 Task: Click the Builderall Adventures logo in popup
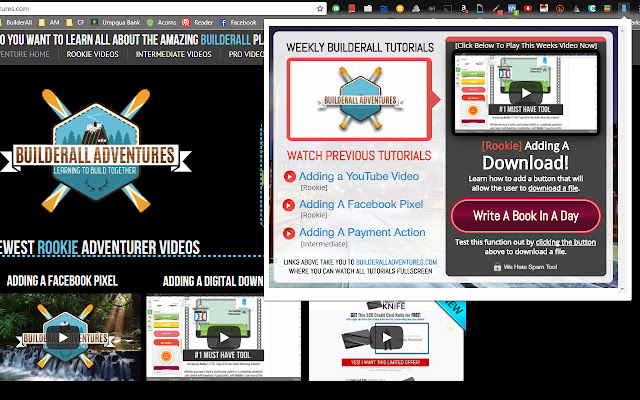pos(360,99)
